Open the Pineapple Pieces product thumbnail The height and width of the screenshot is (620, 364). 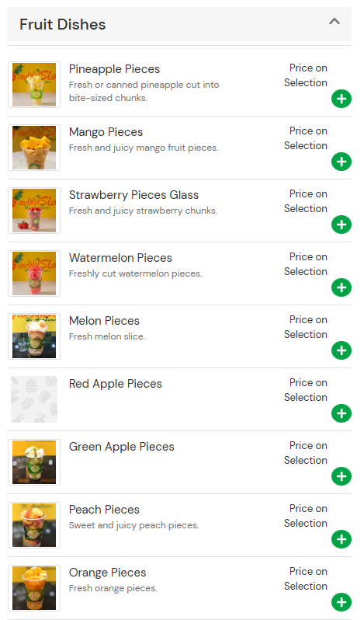coord(34,85)
